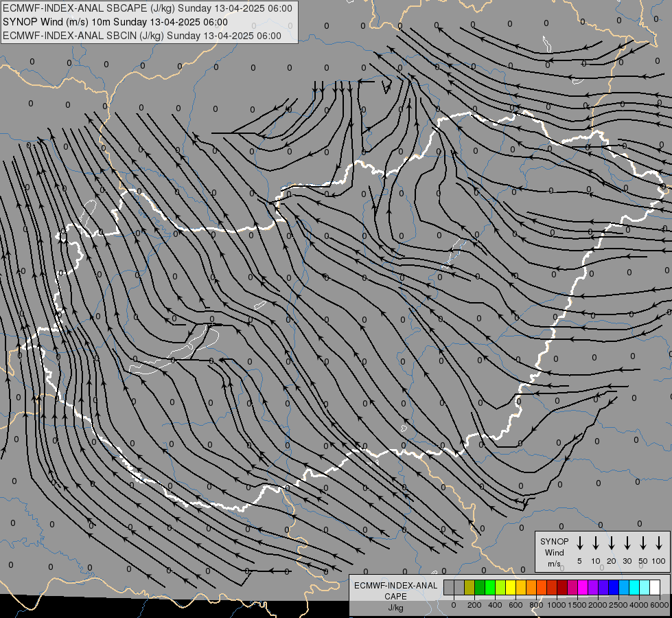Screen dimensions: 672x618
Task: Click the 'ECMWF-INDEX-ANAL' label in color legend
Action: pos(395,586)
